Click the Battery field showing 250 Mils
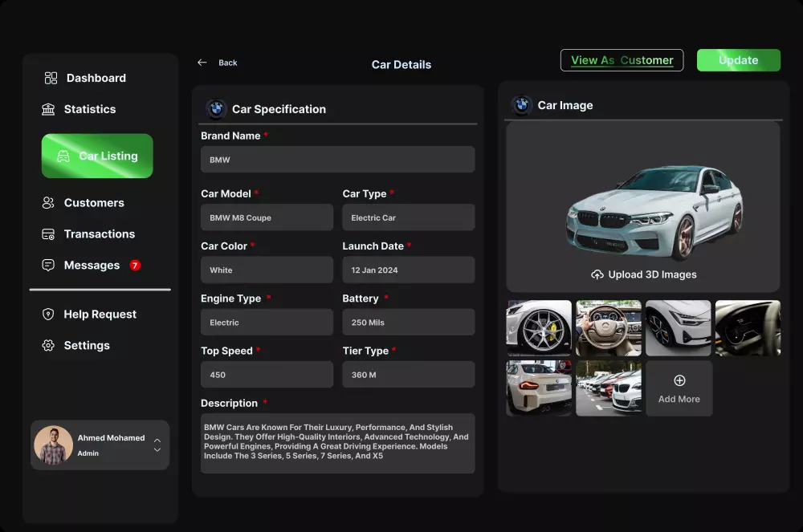 [x=409, y=323]
